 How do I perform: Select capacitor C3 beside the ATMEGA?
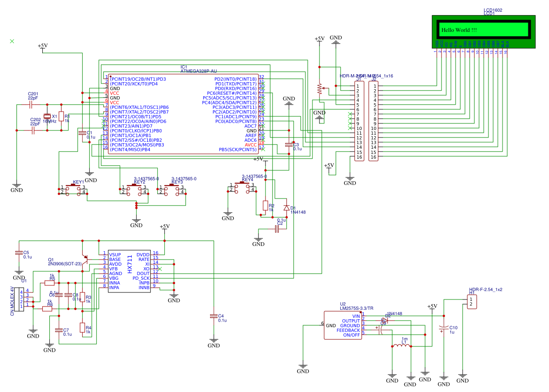point(289,144)
